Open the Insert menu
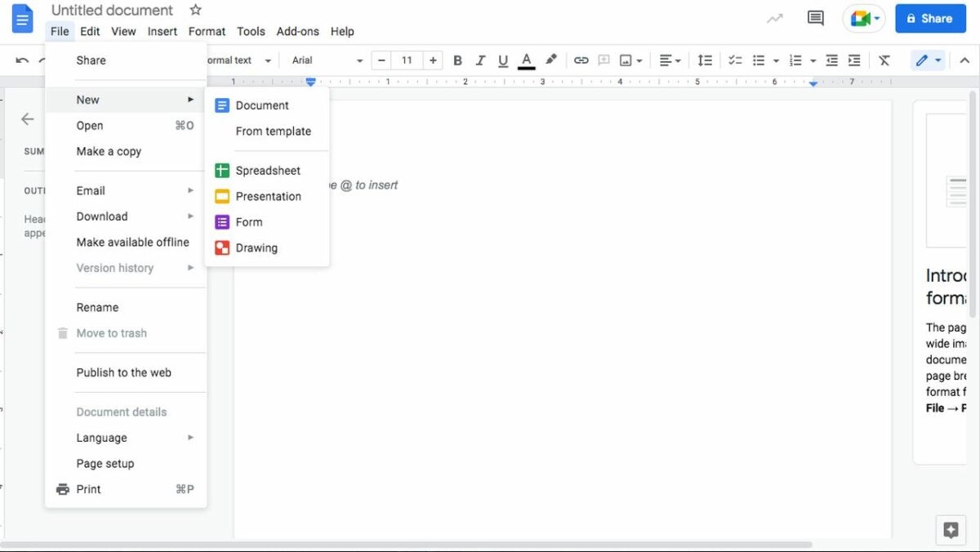980x552 pixels. click(163, 31)
